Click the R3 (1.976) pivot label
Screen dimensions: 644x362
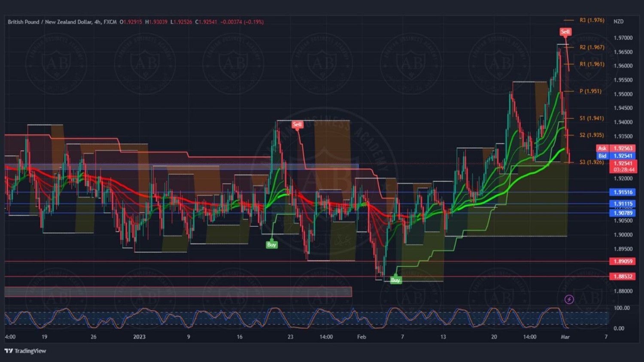(592, 20)
